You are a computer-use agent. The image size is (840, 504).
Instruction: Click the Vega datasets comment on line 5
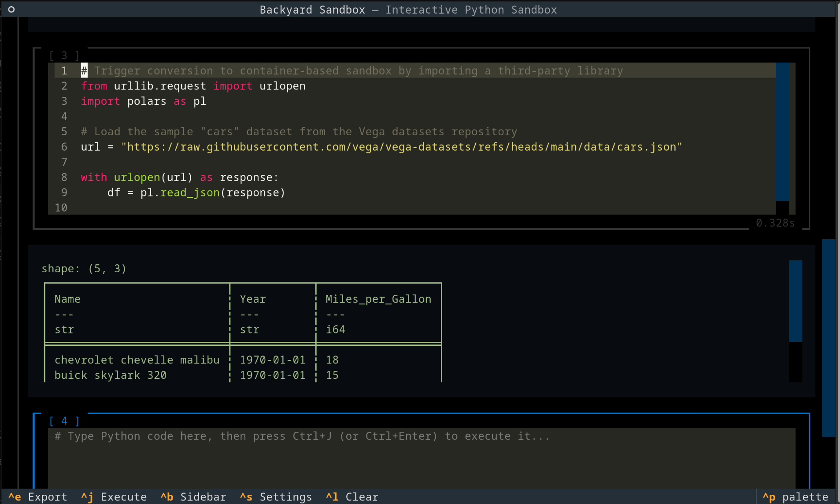pyautogui.click(x=299, y=132)
